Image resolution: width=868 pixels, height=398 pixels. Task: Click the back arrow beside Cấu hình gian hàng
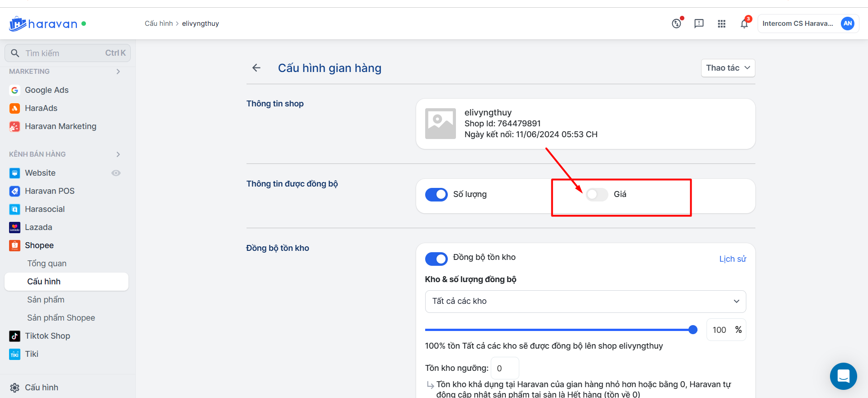[x=256, y=68]
